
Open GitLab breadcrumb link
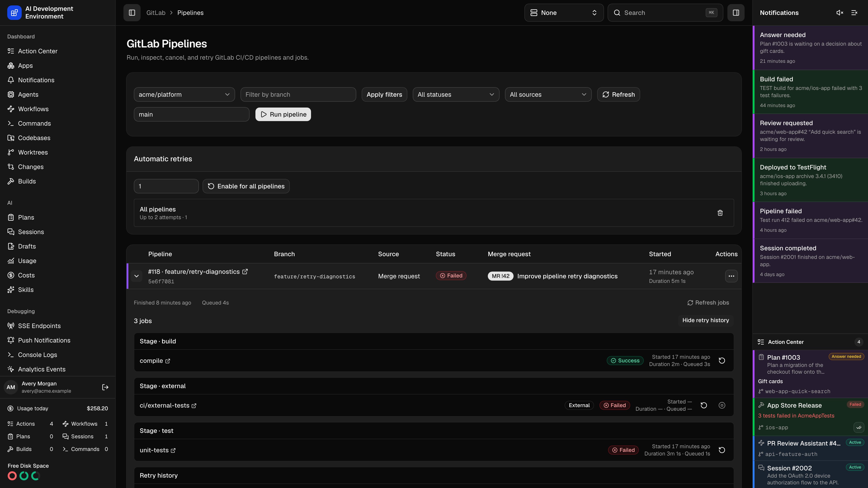pyautogui.click(x=156, y=13)
